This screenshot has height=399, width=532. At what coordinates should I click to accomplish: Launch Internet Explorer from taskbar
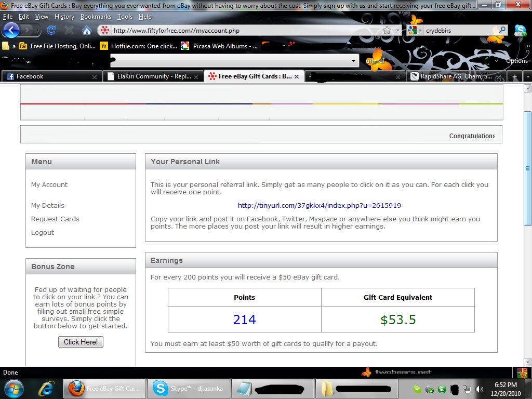tap(46, 389)
